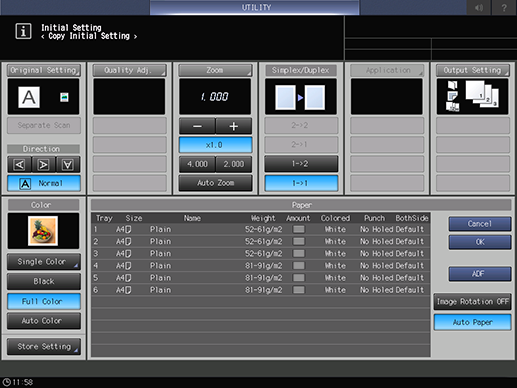Select 4.000 zoom preset
517x388 pixels.
coord(197,164)
